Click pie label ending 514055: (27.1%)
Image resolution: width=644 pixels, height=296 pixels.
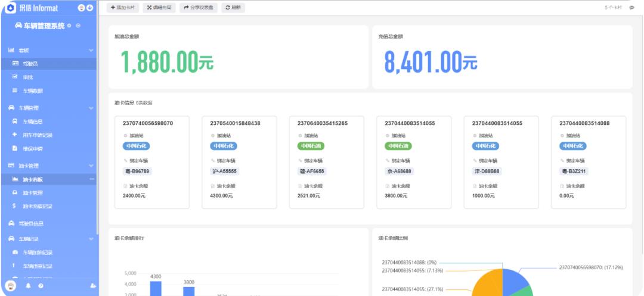pyautogui.click(x=413, y=289)
